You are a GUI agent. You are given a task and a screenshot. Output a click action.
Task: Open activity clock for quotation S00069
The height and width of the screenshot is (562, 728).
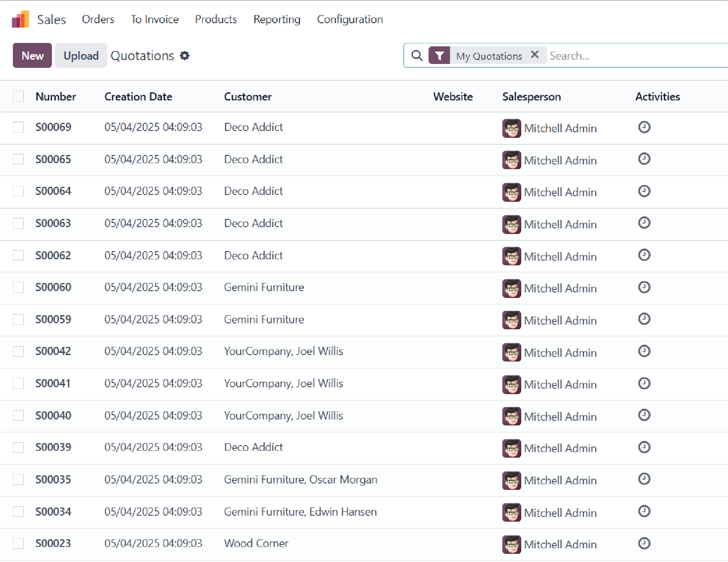[x=644, y=127]
